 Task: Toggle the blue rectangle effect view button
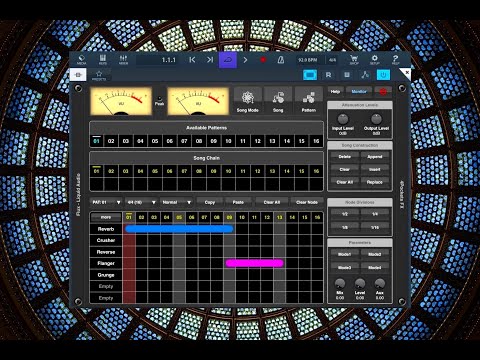(x=310, y=75)
